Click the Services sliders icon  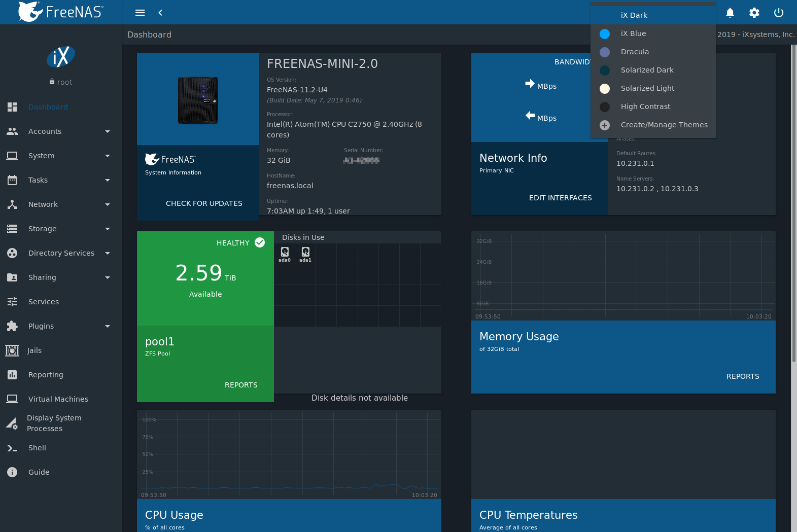point(12,302)
